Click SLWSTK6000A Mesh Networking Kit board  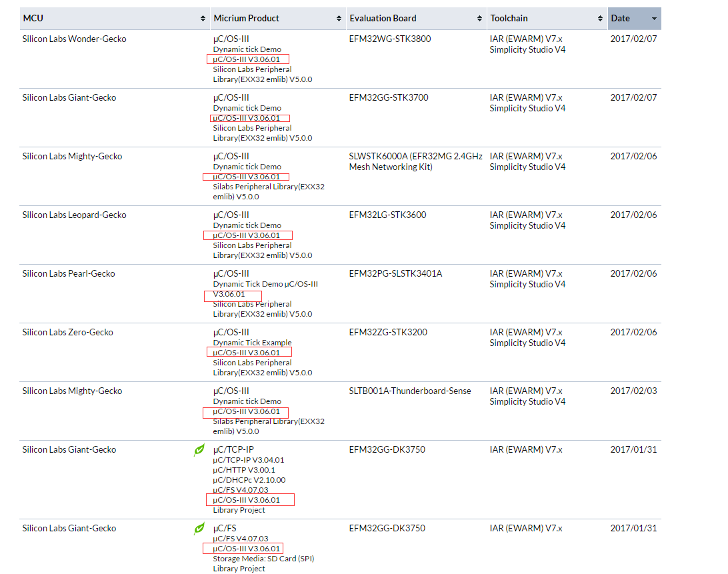pyautogui.click(x=415, y=161)
